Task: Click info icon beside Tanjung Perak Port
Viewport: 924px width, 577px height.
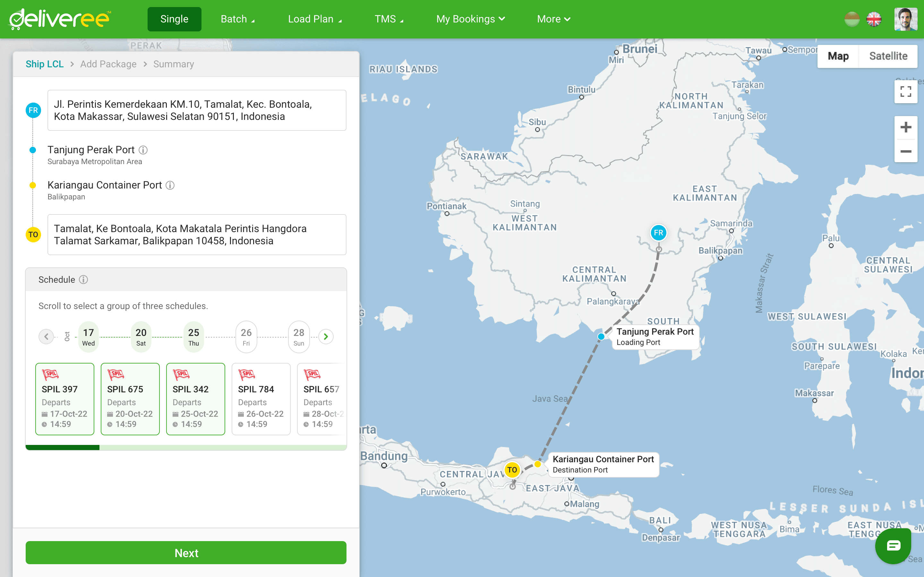Action: pyautogui.click(x=143, y=150)
